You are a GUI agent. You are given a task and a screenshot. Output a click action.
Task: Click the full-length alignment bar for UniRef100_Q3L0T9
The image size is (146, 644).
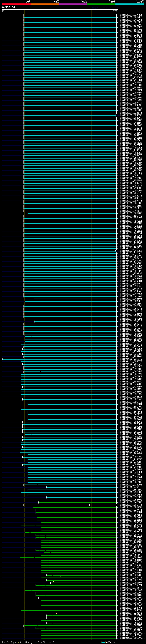click(x=60, y=359)
